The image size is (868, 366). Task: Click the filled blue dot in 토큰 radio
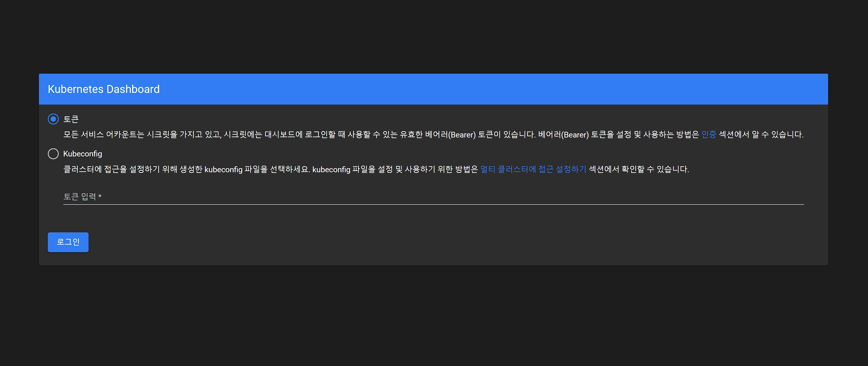pos(53,119)
